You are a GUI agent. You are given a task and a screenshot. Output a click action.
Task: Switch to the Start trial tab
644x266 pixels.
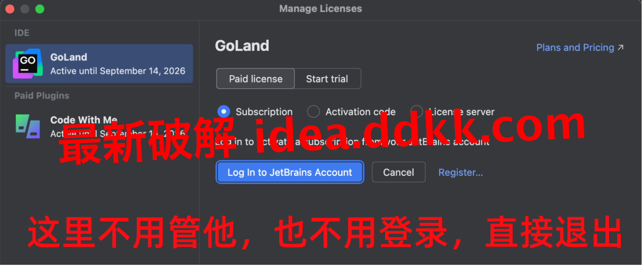tap(327, 79)
